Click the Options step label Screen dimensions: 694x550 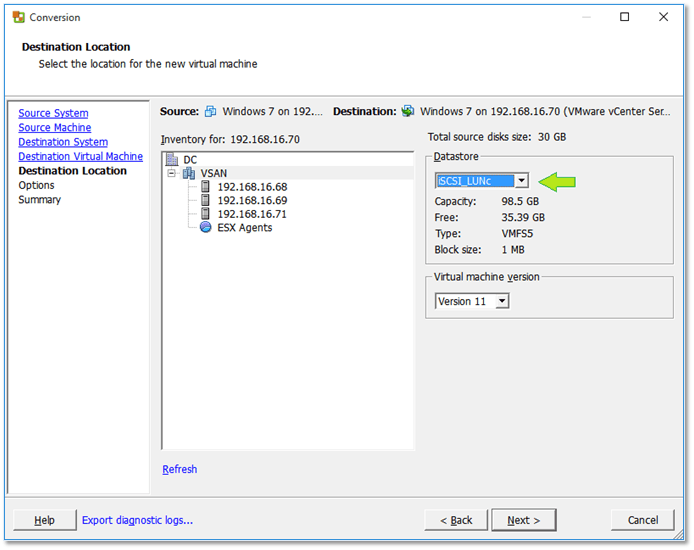(36, 185)
